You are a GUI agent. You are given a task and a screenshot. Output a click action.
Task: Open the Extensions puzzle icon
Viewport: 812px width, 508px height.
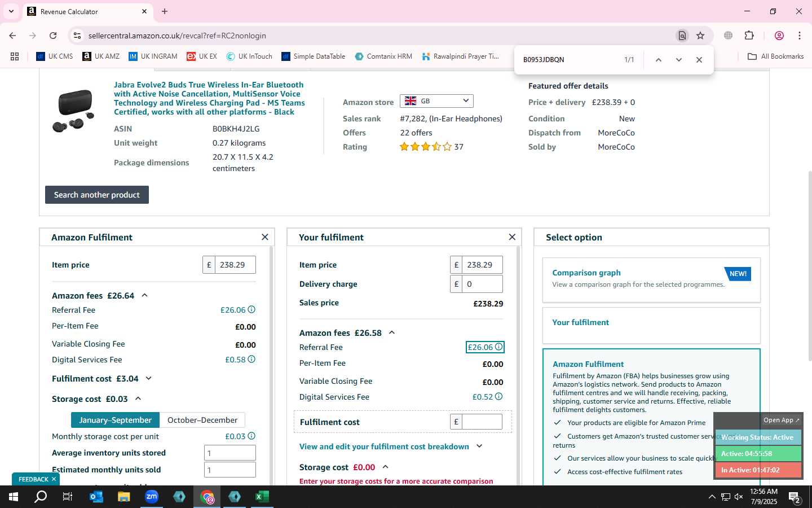(749, 36)
